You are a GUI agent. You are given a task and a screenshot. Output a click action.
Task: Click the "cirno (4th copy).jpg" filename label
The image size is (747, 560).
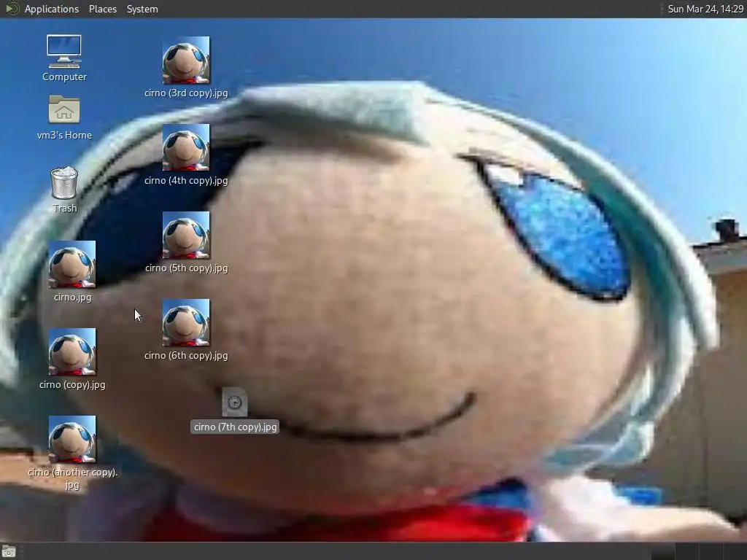186,181
